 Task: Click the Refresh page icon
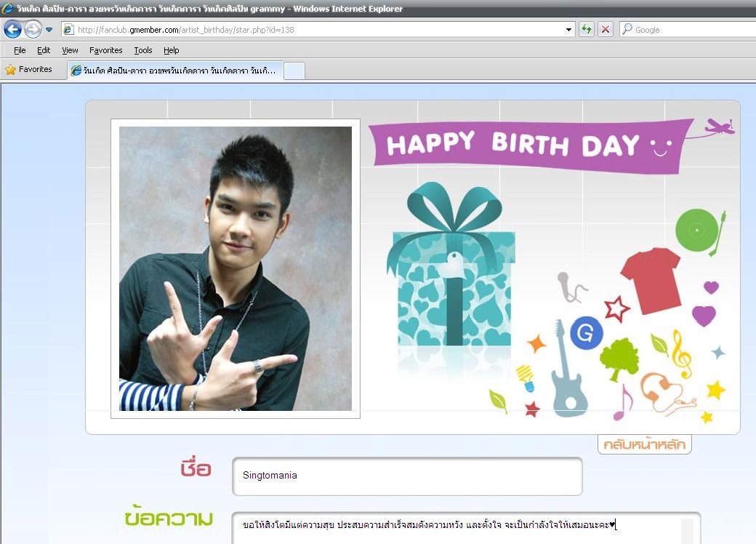point(587,29)
